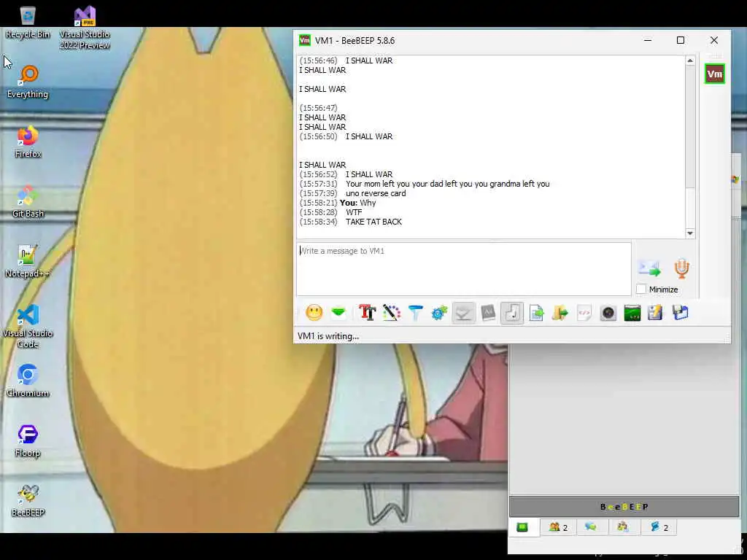The width and height of the screenshot is (747, 560).
Task: Click the Vm user avatar on the right
Action: 715,74
